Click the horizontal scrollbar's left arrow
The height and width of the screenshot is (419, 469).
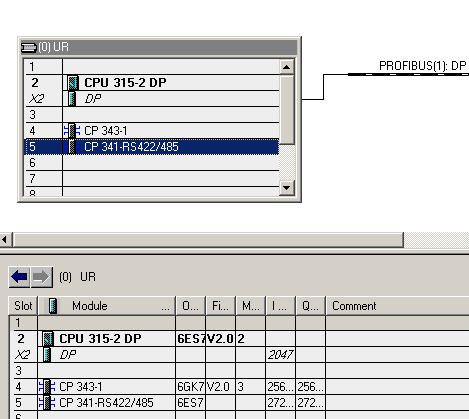5,240
